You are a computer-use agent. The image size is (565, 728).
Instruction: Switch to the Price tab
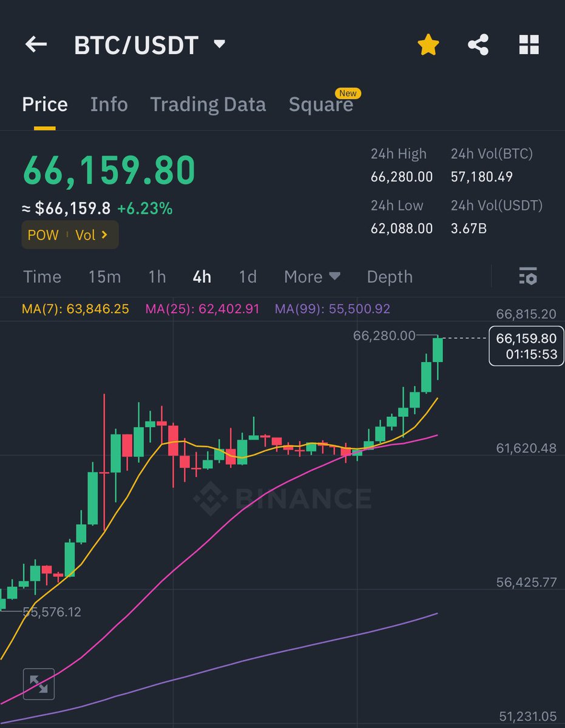pos(45,104)
